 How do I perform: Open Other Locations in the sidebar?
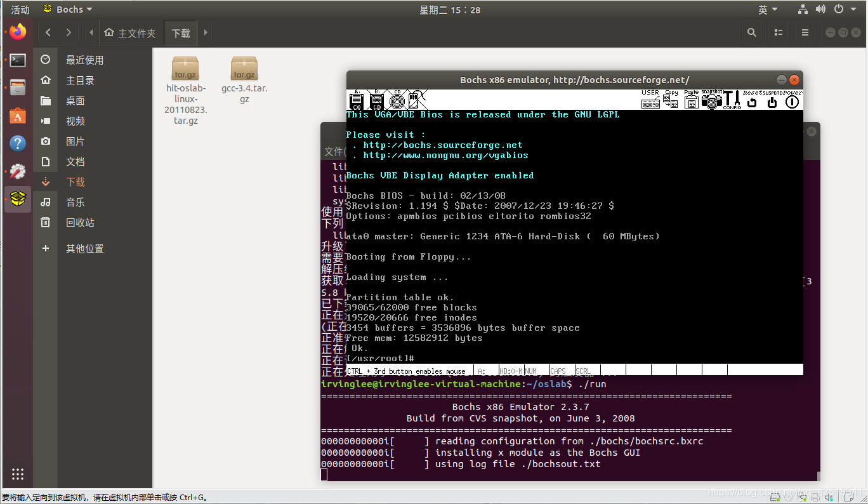point(93,248)
